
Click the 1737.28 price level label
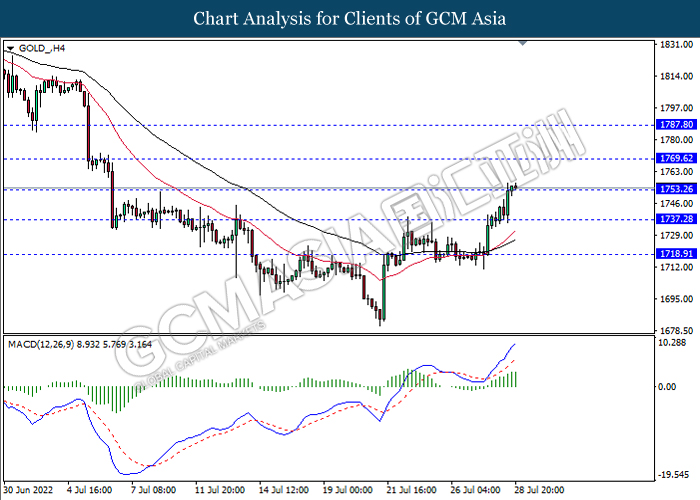[x=676, y=219]
